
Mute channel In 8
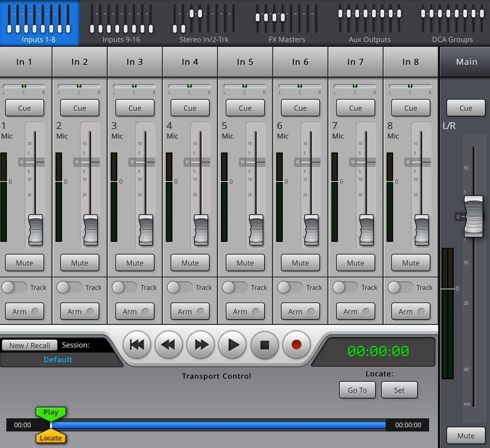411,263
